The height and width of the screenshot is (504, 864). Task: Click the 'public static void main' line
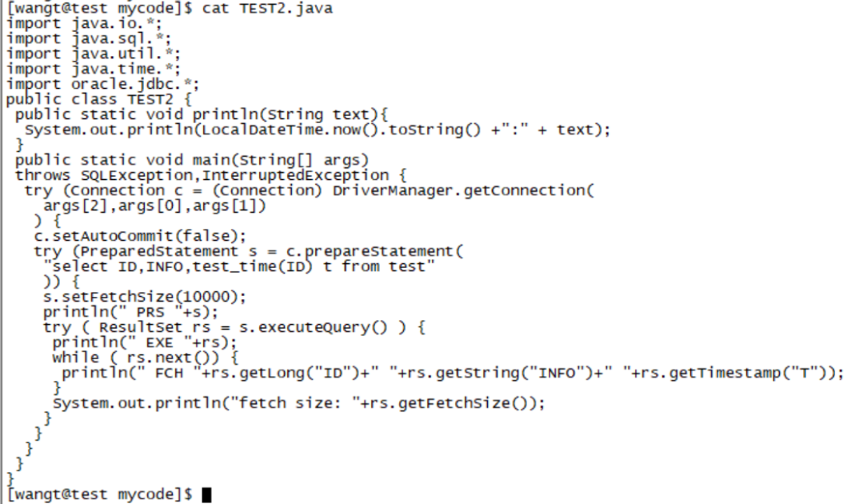(x=191, y=160)
